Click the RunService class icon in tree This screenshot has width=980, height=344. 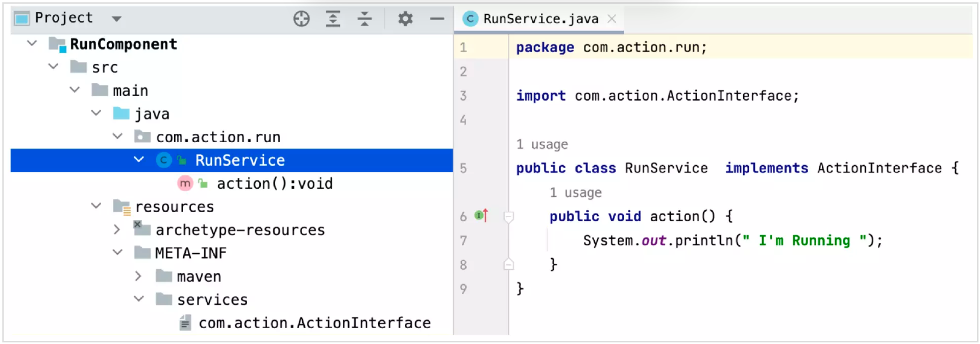click(x=163, y=160)
